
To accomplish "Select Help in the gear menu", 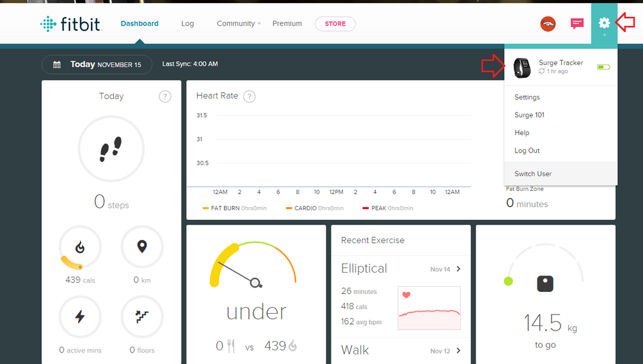I will tap(521, 132).
